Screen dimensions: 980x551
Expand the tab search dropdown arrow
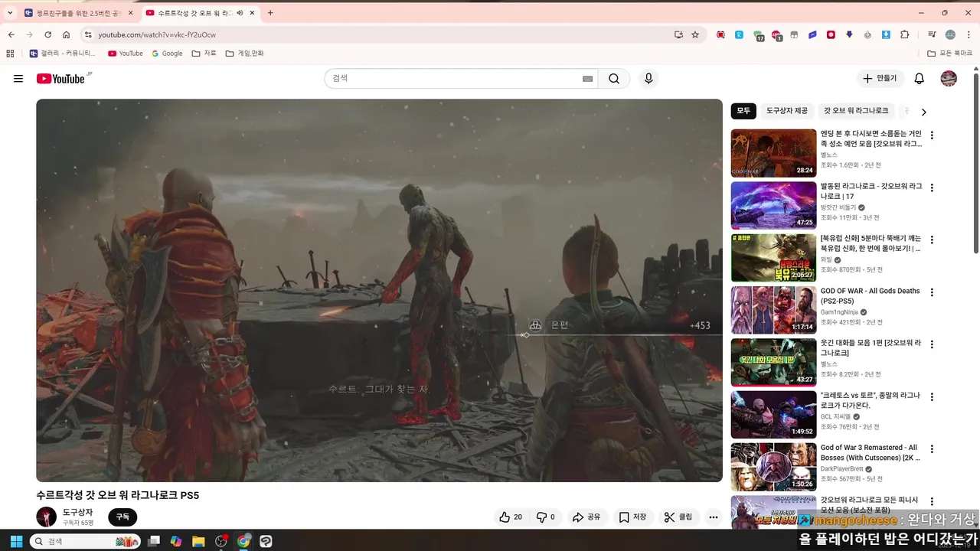pyautogui.click(x=10, y=13)
